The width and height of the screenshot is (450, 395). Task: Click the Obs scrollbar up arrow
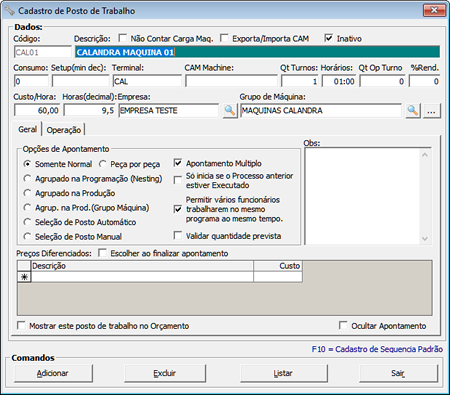425,155
